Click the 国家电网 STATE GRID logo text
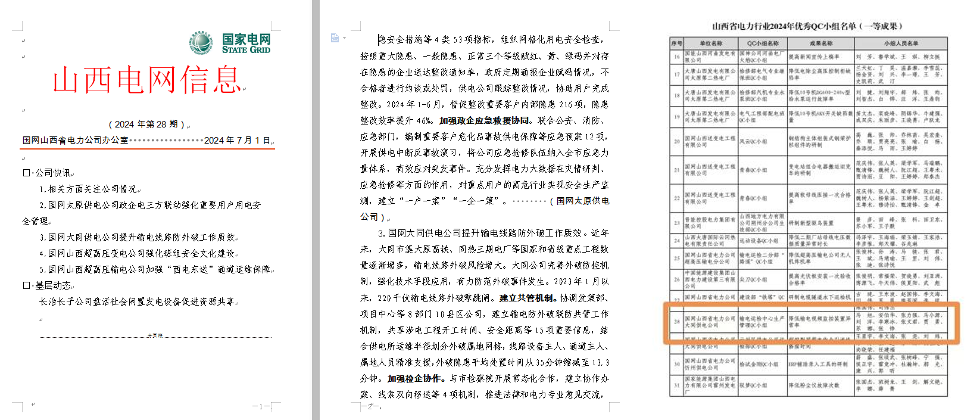Image resolution: width=980 pixels, height=420 pixels. 246,43
